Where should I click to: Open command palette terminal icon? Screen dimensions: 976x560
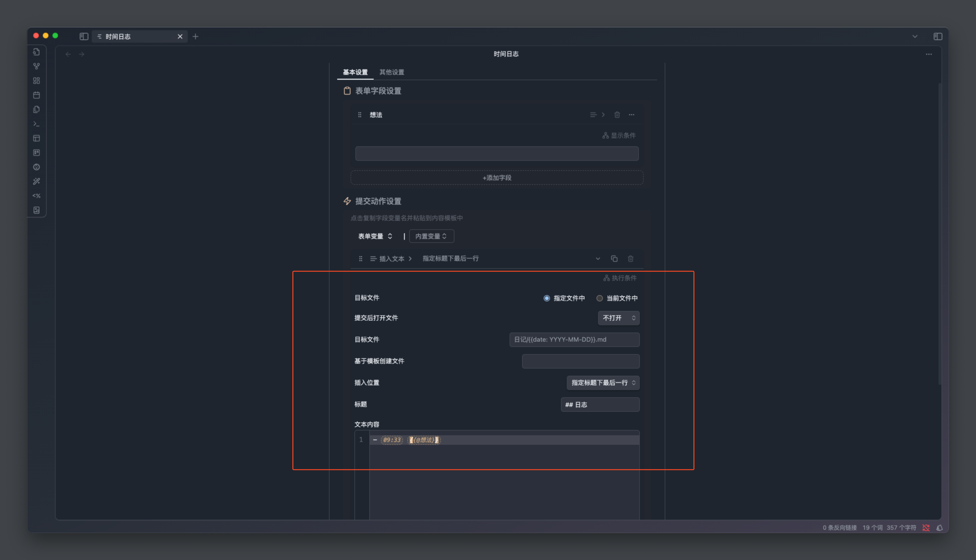point(37,124)
